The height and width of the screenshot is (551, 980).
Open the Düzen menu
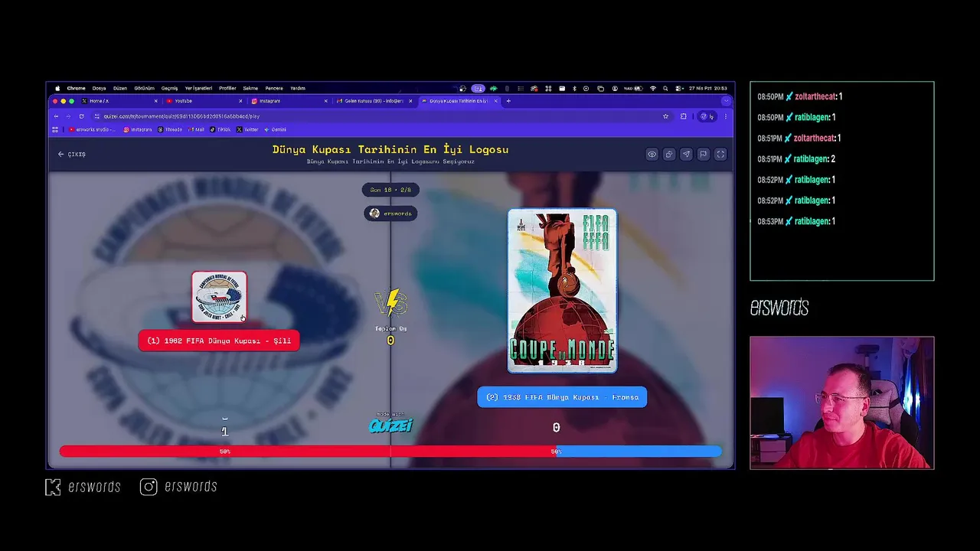120,88
